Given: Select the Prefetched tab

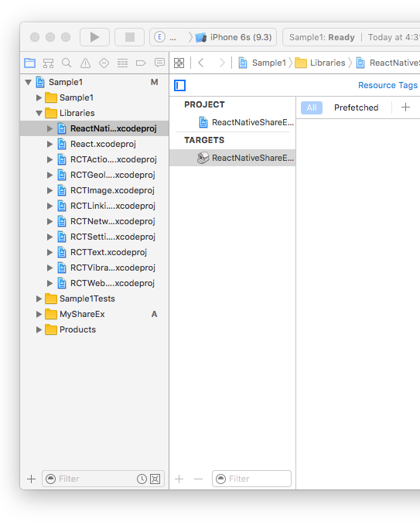Looking at the screenshot, I should click(x=357, y=107).
